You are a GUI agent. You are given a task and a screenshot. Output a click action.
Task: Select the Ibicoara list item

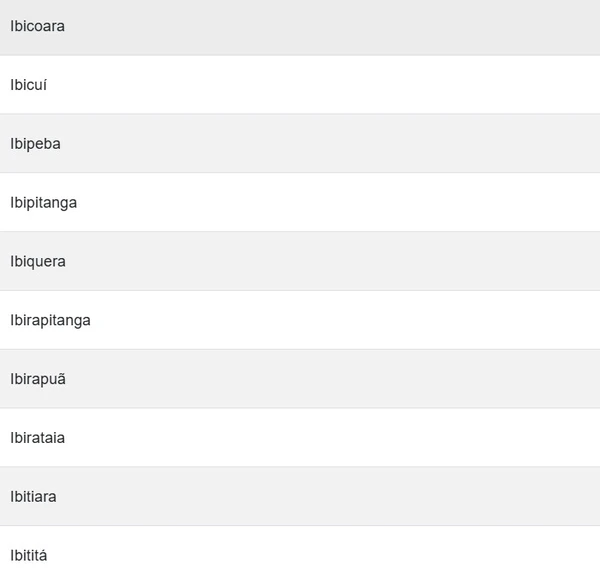[x=300, y=26]
